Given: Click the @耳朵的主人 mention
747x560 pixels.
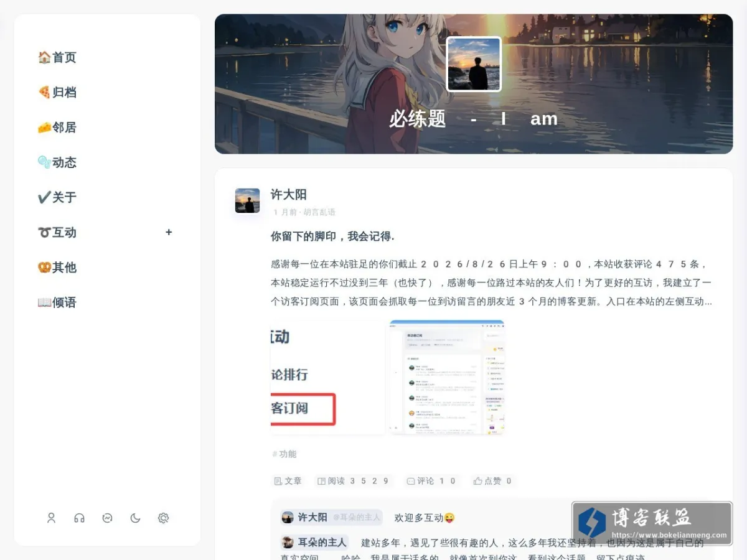Looking at the screenshot, I should (x=357, y=517).
